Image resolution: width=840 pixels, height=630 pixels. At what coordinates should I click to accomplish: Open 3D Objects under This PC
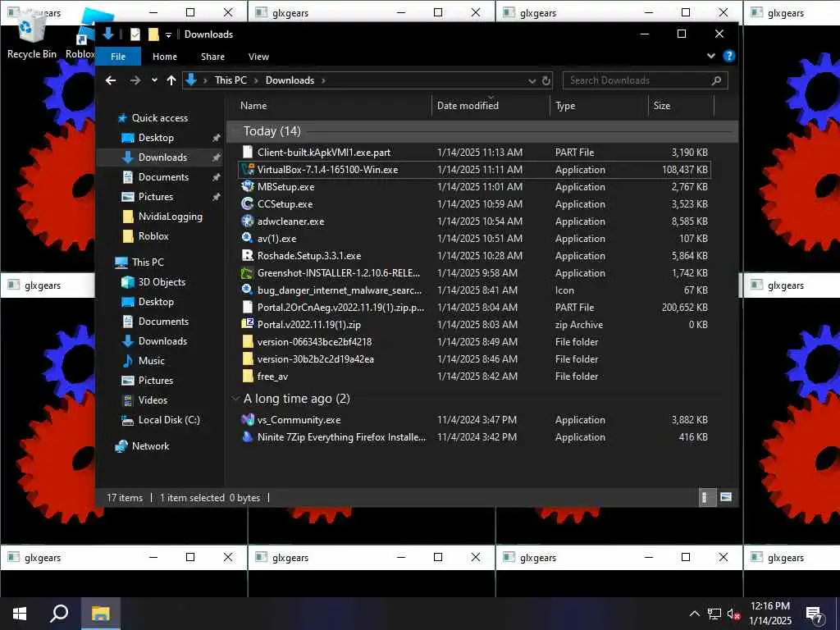pos(162,282)
